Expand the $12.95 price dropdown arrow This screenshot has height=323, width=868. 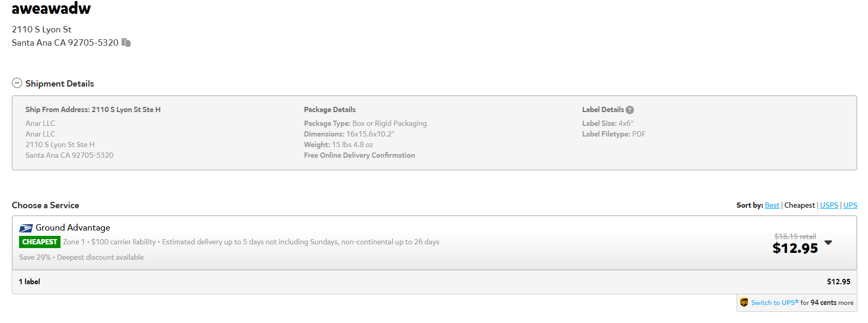click(x=828, y=243)
